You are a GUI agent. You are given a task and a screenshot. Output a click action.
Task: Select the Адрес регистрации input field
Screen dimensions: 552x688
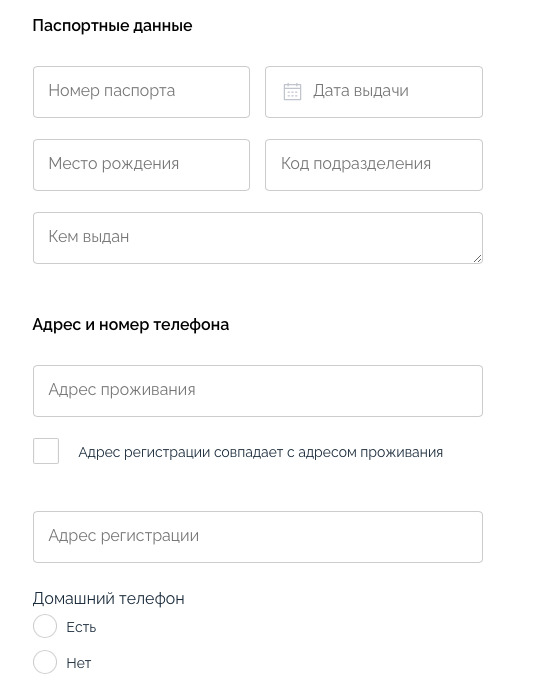[258, 537]
